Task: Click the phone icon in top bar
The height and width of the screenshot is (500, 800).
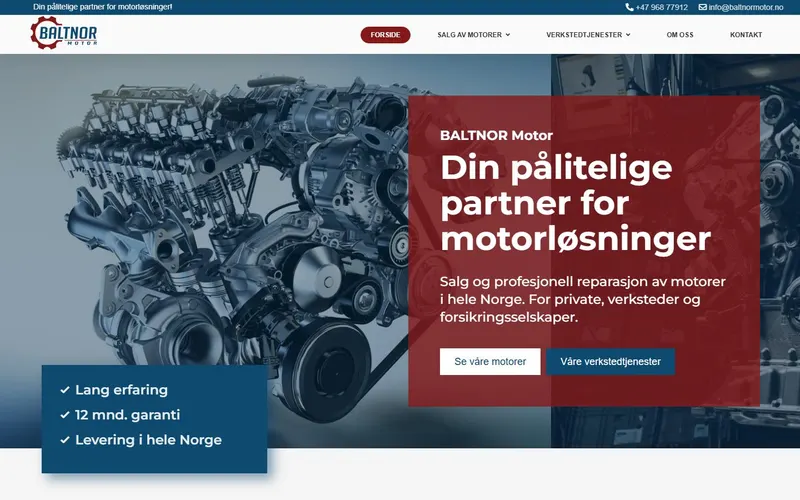Action: click(629, 7)
